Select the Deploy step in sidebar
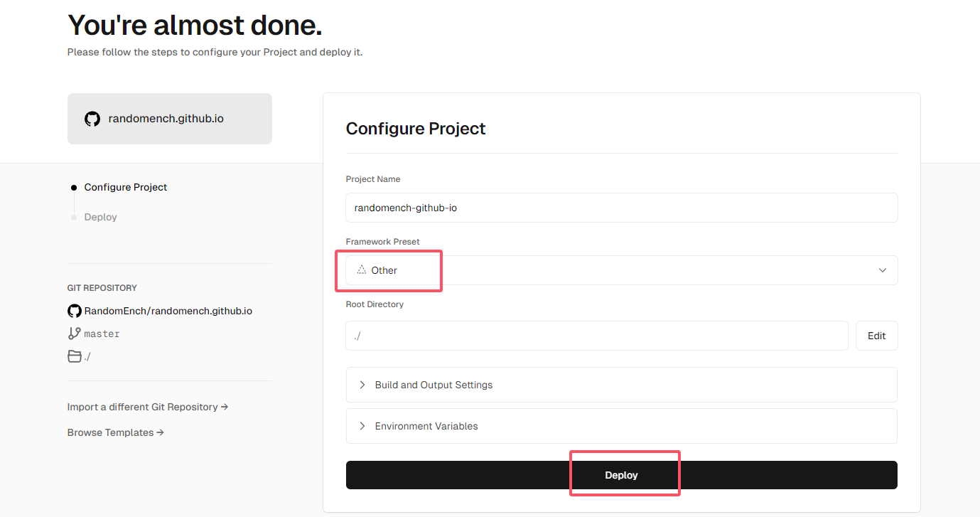This screenshot has width=980, height=517. click(x=100, y=217)
